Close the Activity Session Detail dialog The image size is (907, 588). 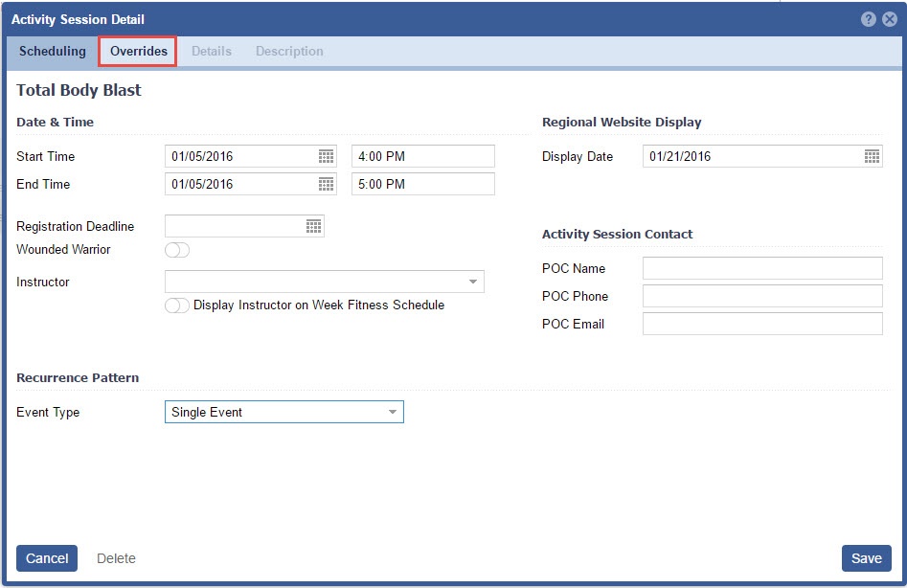890,19
